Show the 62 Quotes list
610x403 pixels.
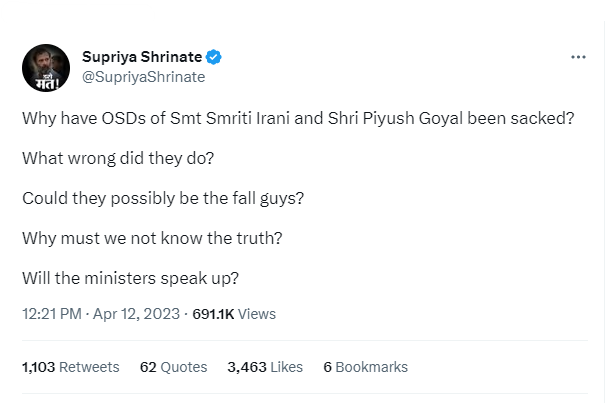pyautogui.click(x=173, y=367)
